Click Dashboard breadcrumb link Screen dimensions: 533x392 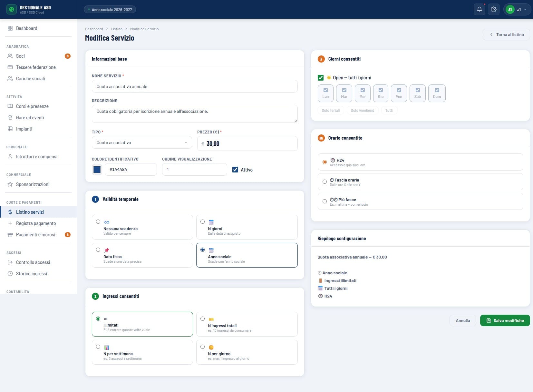point(94,29)
